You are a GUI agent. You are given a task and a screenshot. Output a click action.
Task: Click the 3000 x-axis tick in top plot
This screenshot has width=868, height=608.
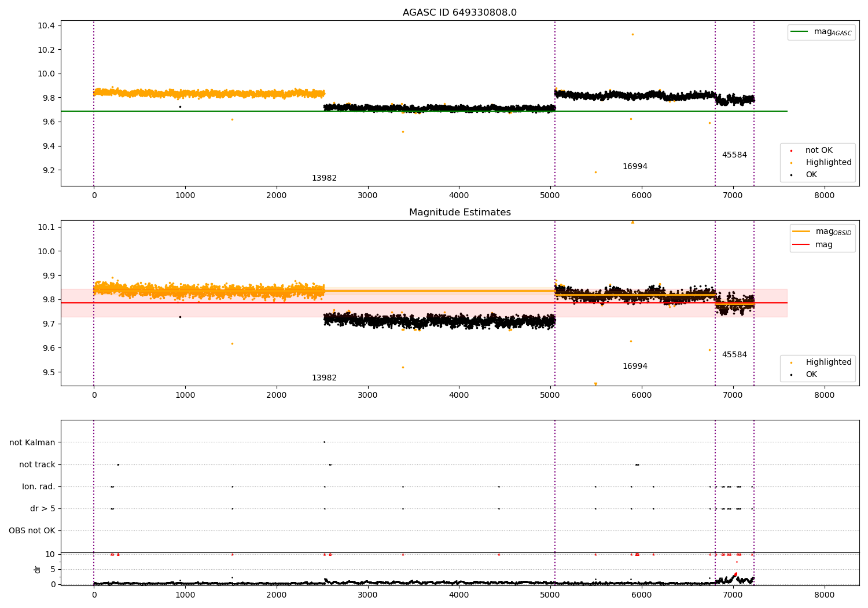click(x=368, y=196)
